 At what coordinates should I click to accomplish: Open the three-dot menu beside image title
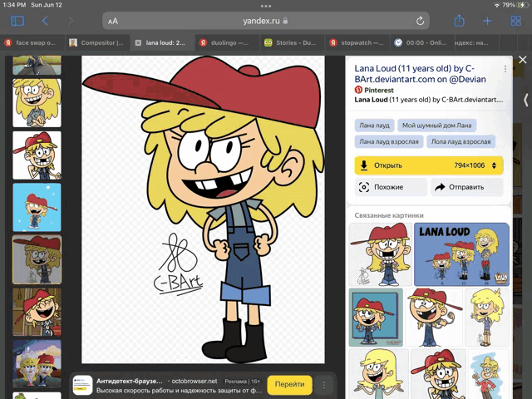pos(505,69)
